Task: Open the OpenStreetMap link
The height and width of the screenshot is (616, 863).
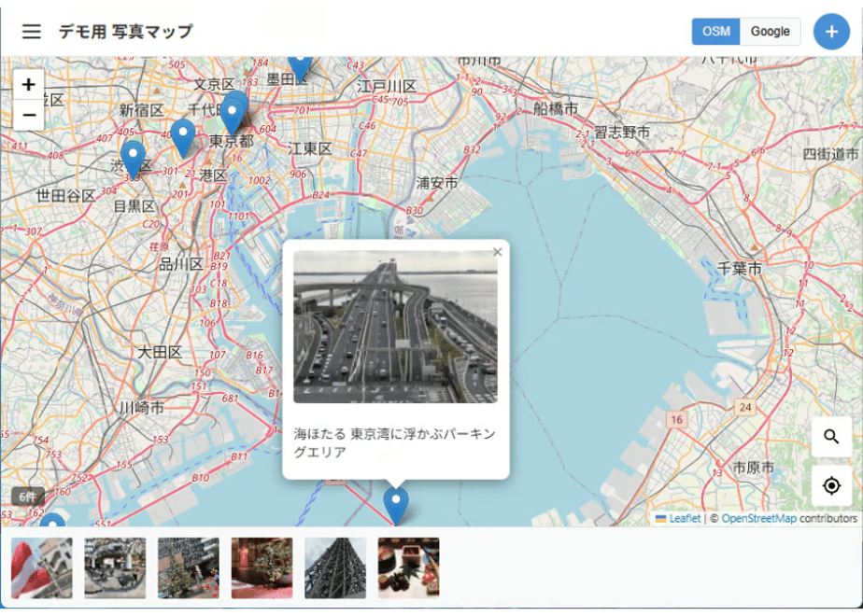Action: tap(758, 518)
